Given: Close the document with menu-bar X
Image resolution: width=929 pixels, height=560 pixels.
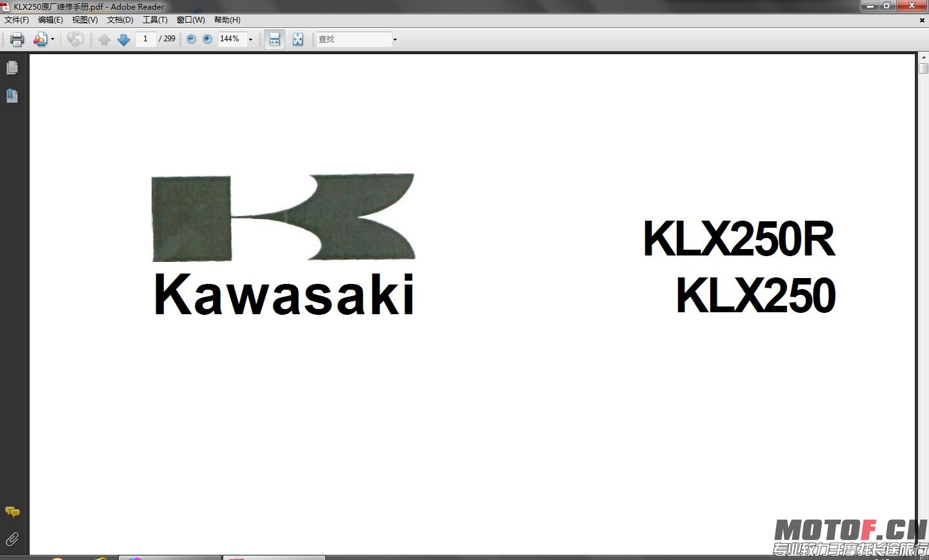Looking at the screenshot, I should tap(922, 20).
